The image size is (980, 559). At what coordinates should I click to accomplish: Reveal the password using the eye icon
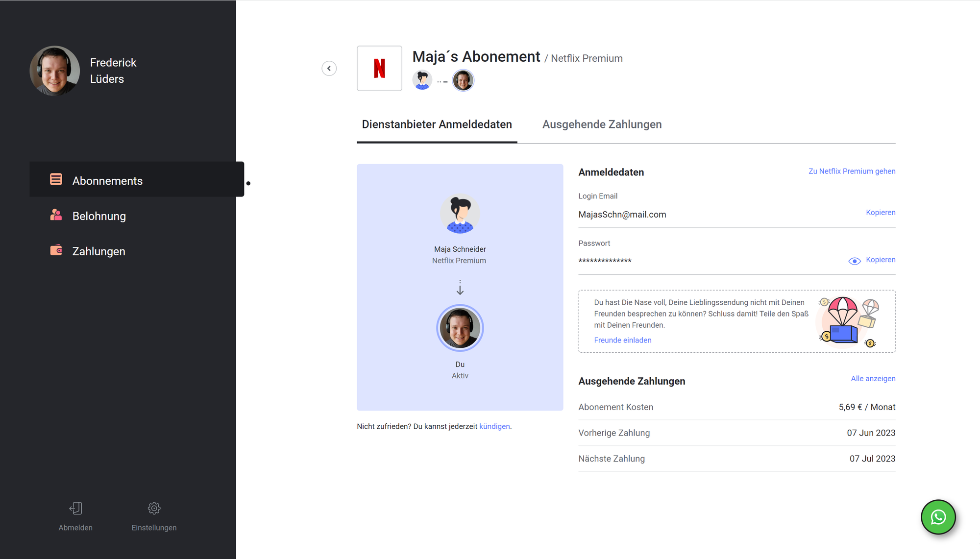point(855,261)
